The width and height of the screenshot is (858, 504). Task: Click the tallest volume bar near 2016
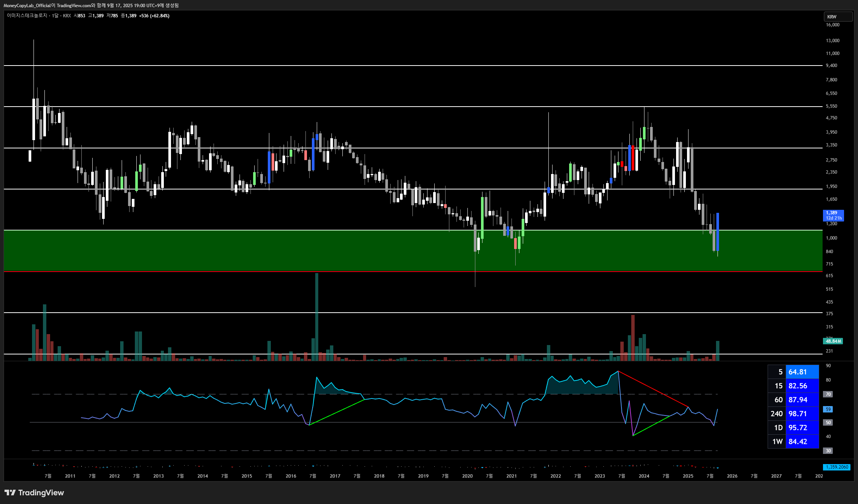tap(317, 317)
